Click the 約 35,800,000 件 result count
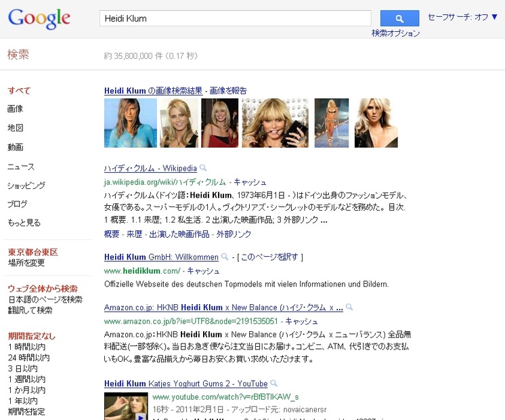Image resolution: width=505 pixels, height=420 pixels. point(150,56)
